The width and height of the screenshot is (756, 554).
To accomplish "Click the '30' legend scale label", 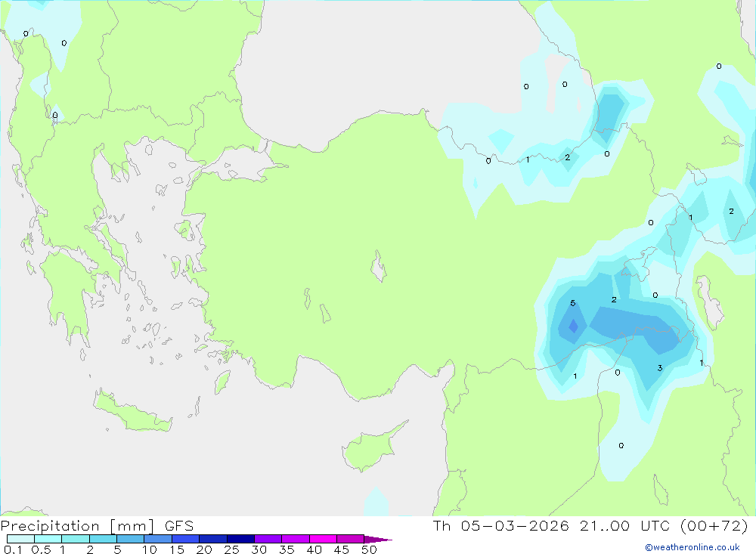I will pyautogui.click(x=259, y=549).
